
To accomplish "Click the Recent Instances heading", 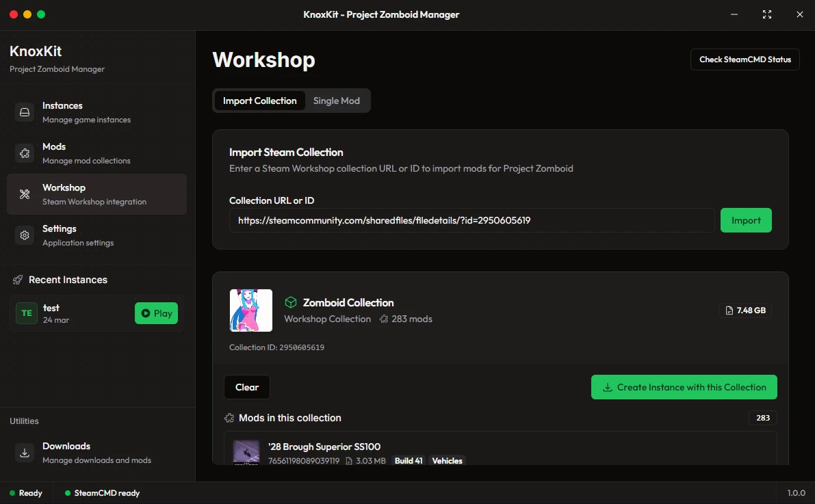I will coord(68,280).
